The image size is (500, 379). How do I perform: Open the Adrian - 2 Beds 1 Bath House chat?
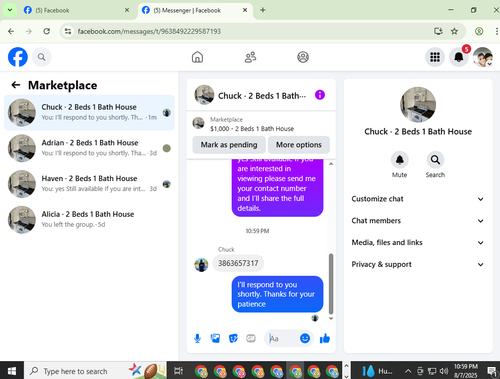tap(89, 148)
